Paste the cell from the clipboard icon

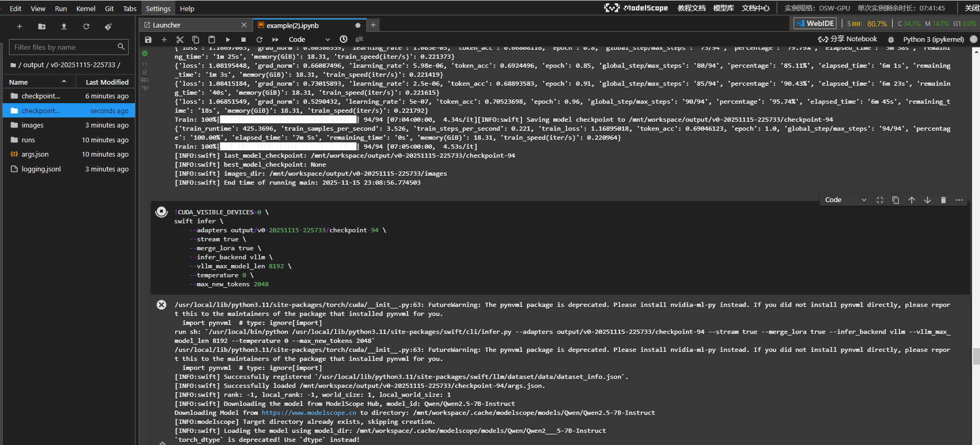click(x=212, y=40)
